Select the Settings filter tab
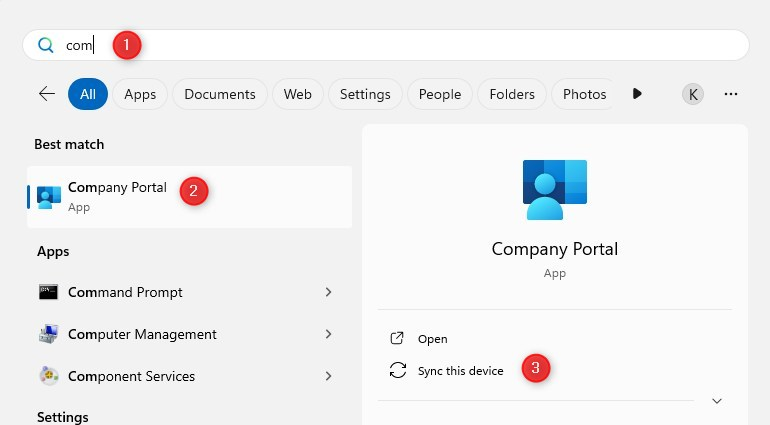The height and width of the screenshot is (425, 770). click(x=365, y=94)
